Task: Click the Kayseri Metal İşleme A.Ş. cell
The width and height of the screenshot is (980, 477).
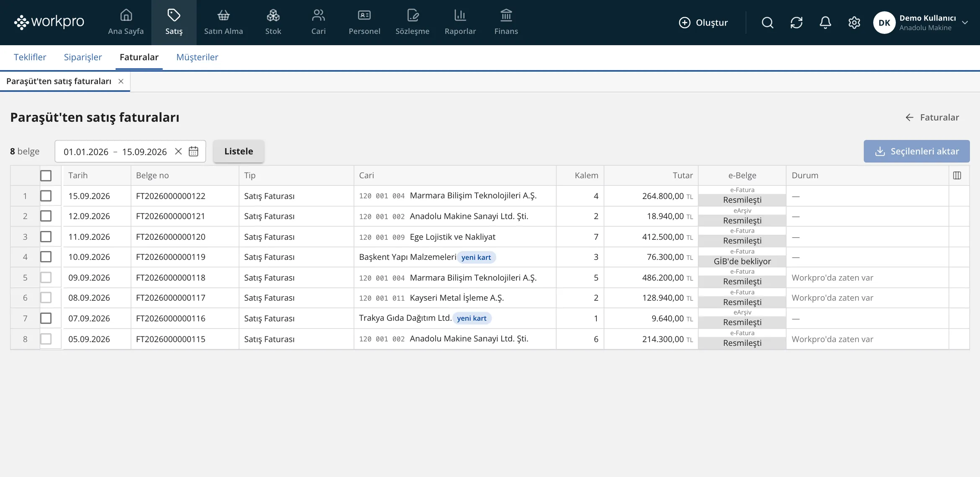Action: point(455,298)
